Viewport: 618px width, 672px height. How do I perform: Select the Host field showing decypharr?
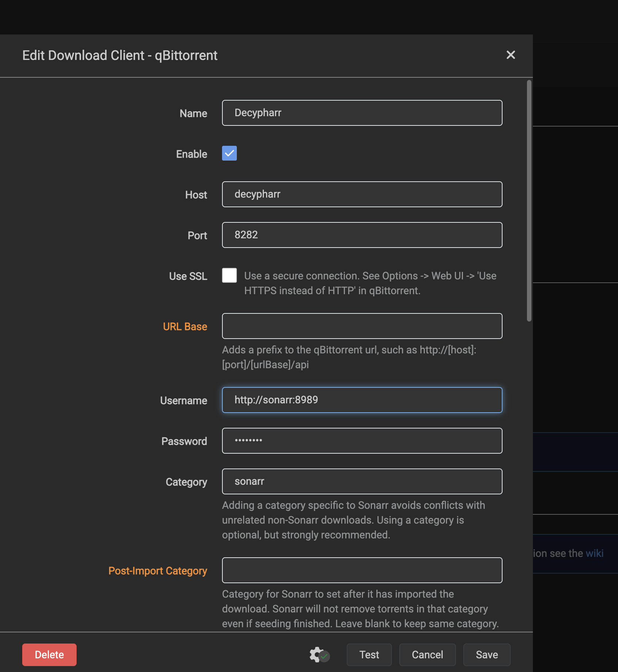[362, 194]
